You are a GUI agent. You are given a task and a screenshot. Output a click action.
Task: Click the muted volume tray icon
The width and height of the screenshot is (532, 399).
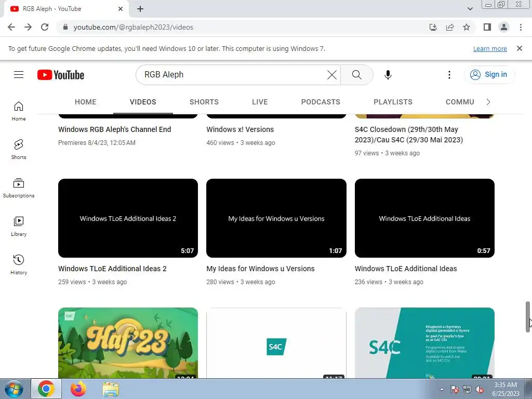tap(480, 390)
